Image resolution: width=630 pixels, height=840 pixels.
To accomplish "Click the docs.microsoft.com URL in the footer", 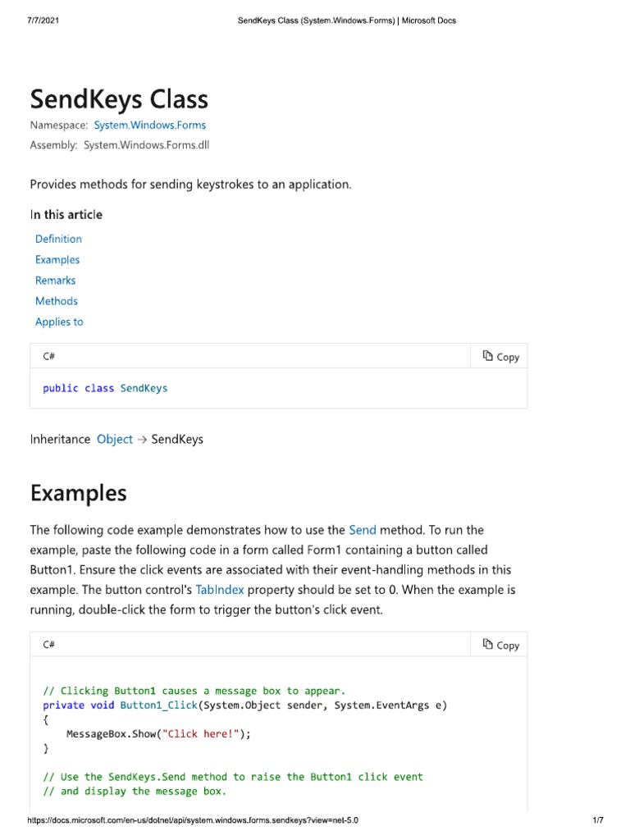I will click(x=193, y=820).
